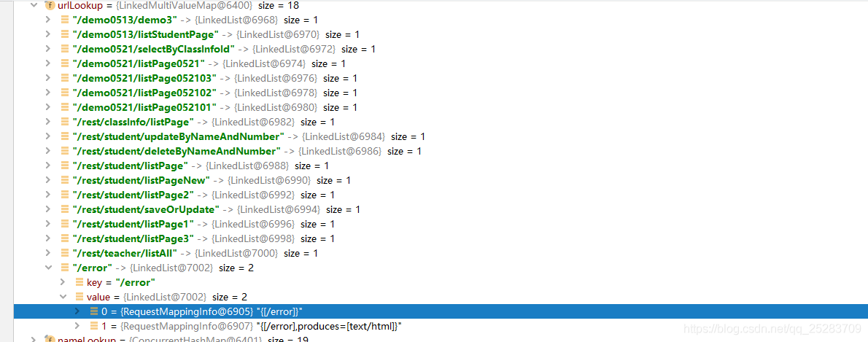Viewport: 868px width, 342px height.
Task: Click the entry icon for "/demo0521/listPage052101"
Action: coord(65,107)
